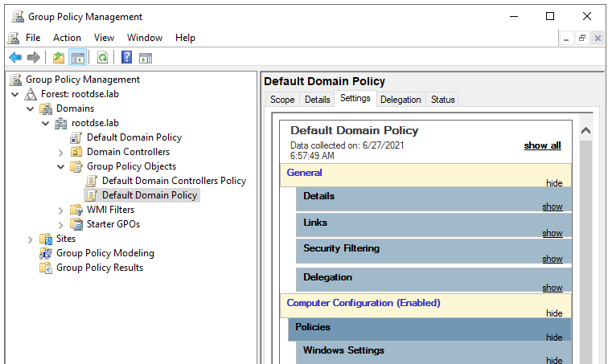Collapse the Domains tree node

tap(31, 108)
